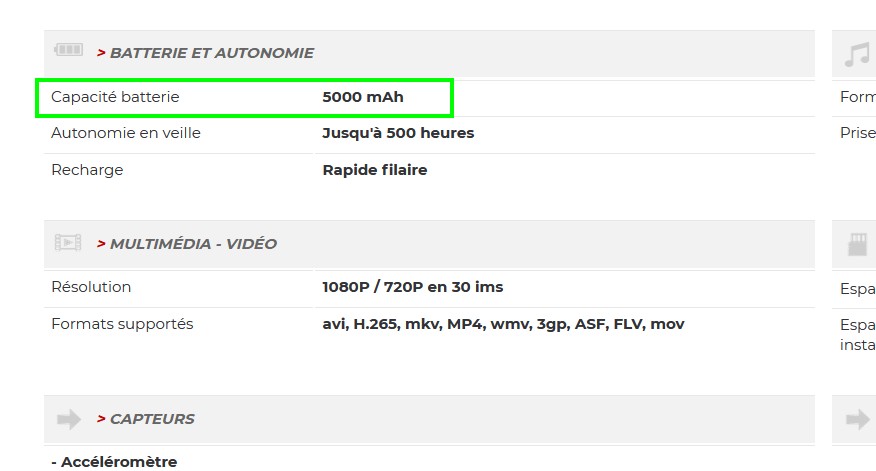Click the Résolution row label
The image size is (876, 471).
pos(91,287)
